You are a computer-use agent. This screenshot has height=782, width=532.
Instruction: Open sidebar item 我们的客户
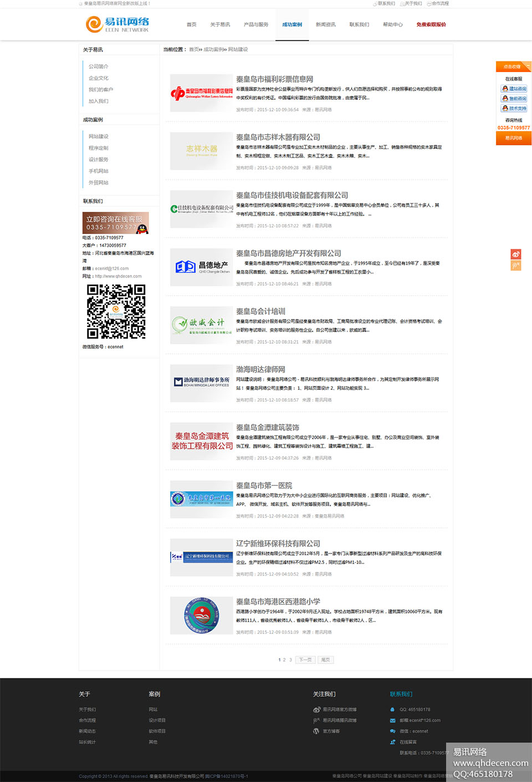click(101, 90)
